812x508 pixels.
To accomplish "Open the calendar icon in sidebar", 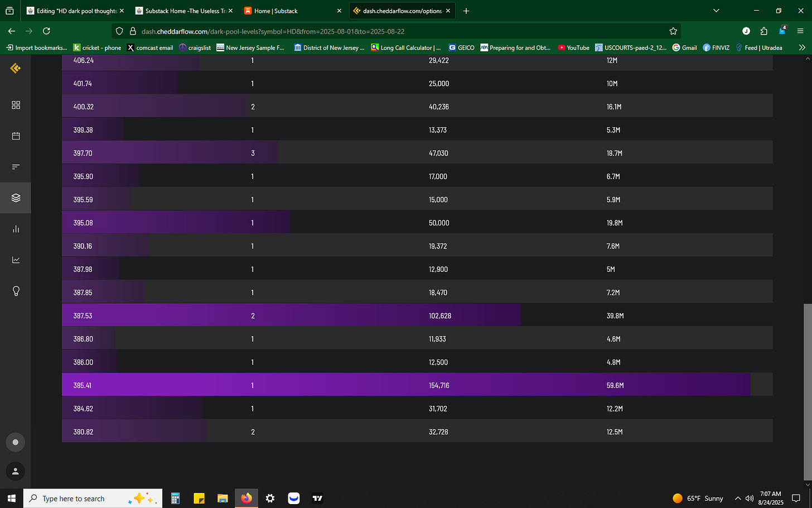I will tap(16, 136).
